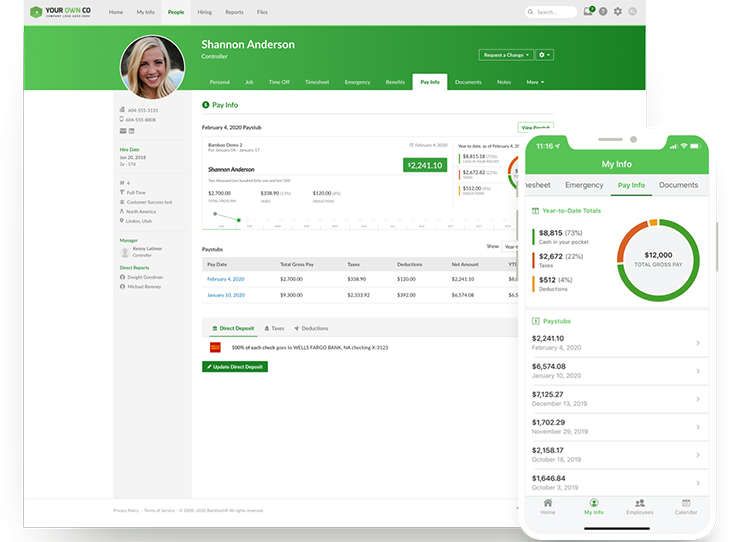Click Kenny Latimer's manager avatar

coord(125,252)
